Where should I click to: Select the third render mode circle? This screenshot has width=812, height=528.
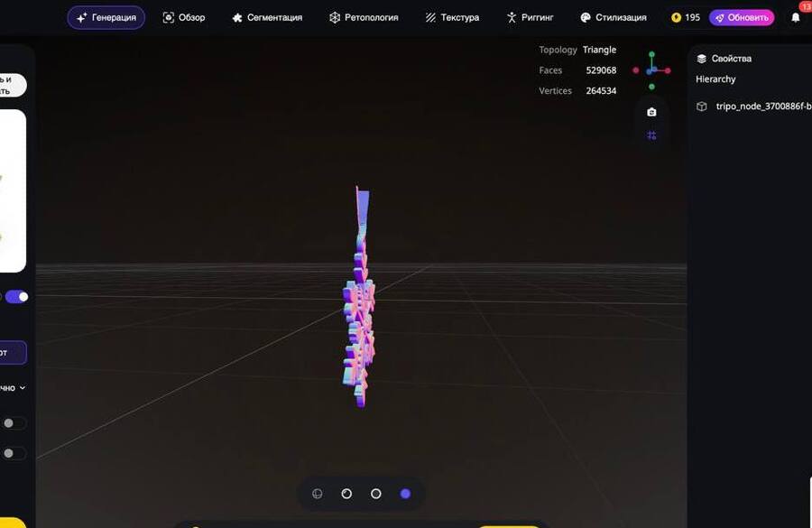(376, 494)
